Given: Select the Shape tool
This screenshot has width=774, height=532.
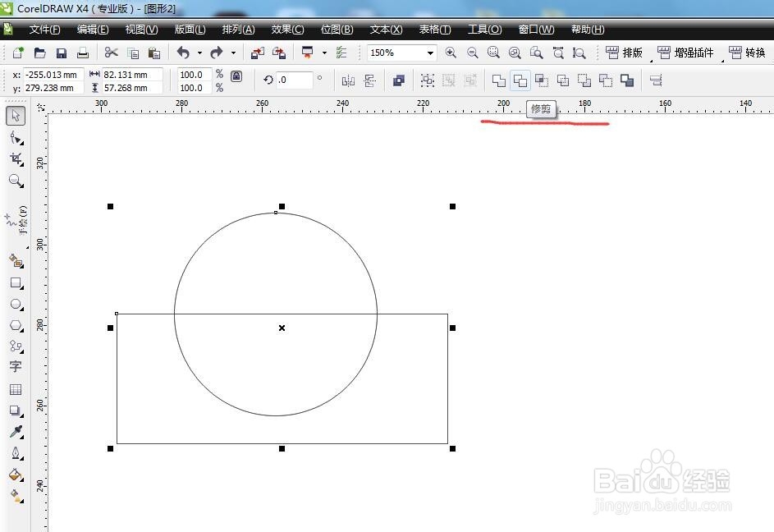Looking at the screenshot, I should (16, 138).
